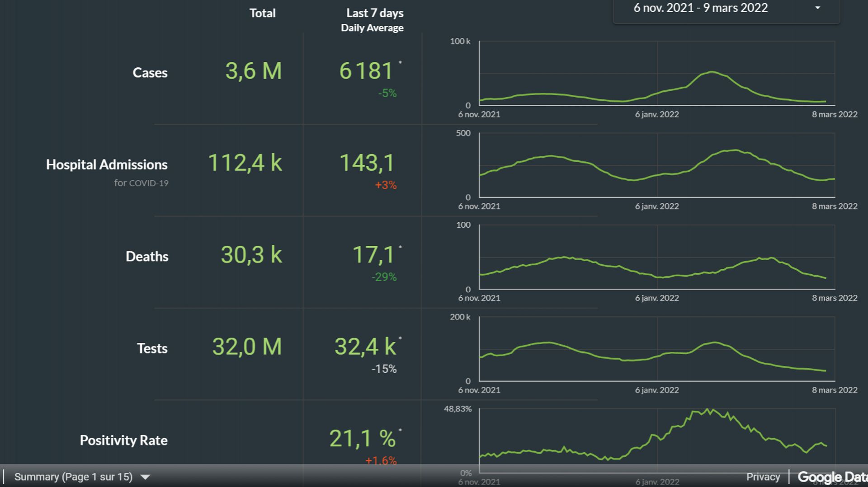Click the Google Data Studio logo
Image resolution: width=868 pixels, height=487 pixels.
[832, 477]
